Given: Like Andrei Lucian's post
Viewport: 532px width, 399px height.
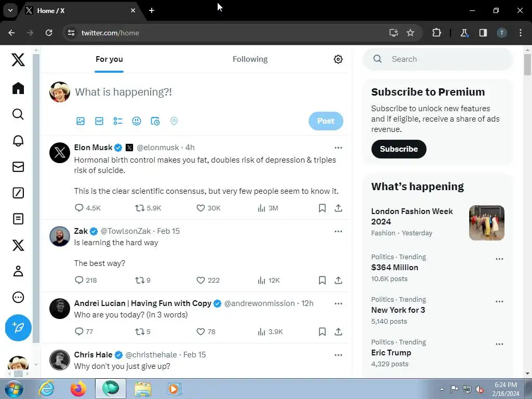Looking at the screenshot, I should (x=201, y=331).
